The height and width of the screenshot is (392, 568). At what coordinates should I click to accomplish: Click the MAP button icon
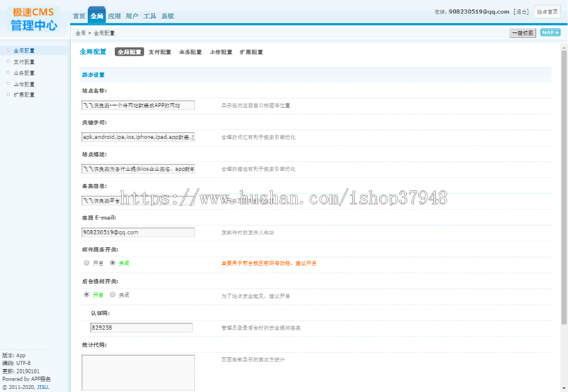point(550,33)
